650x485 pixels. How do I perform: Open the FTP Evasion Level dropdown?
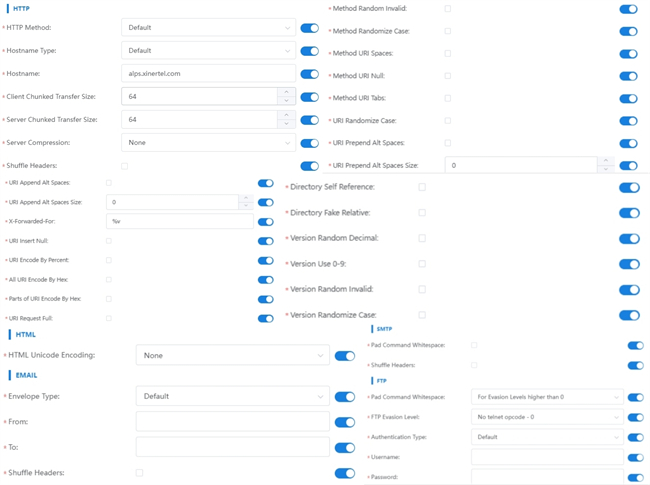point(547,417)
